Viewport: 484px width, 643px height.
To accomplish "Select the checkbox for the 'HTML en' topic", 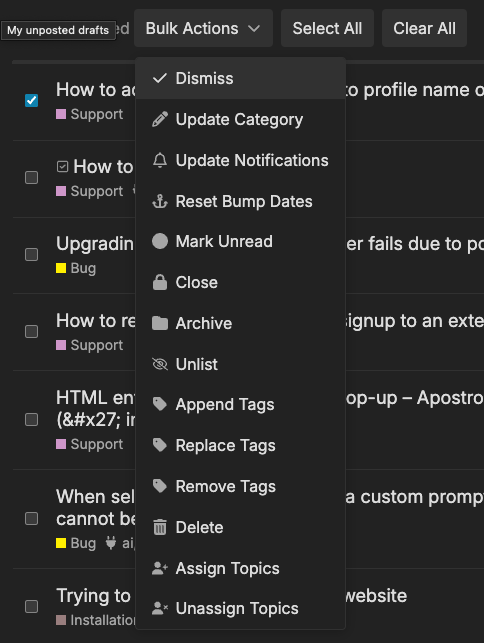I will click(x=32, y=420).
